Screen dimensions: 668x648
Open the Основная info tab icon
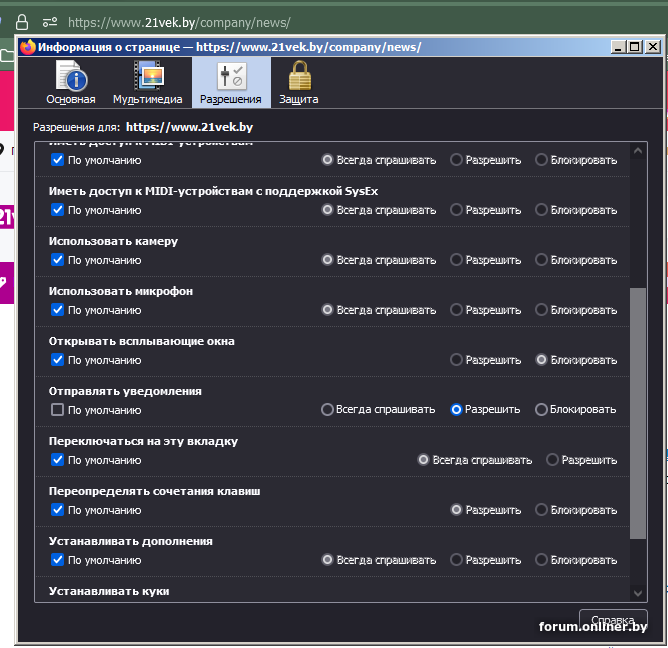pos(71,83)
